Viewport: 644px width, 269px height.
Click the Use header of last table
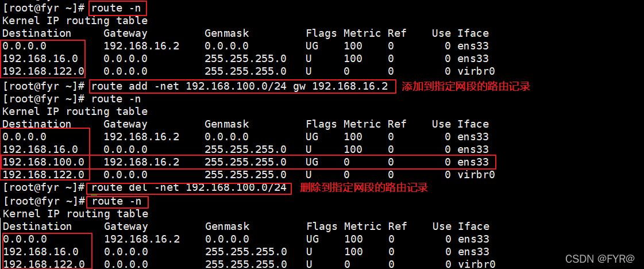(x=442, y=226)
